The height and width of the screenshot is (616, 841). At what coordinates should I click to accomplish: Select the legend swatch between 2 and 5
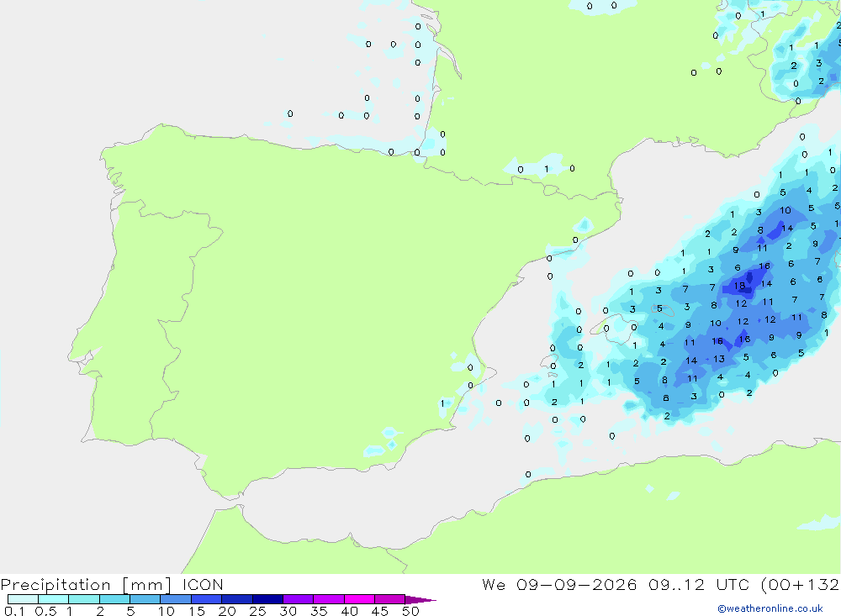coord(114,599)
